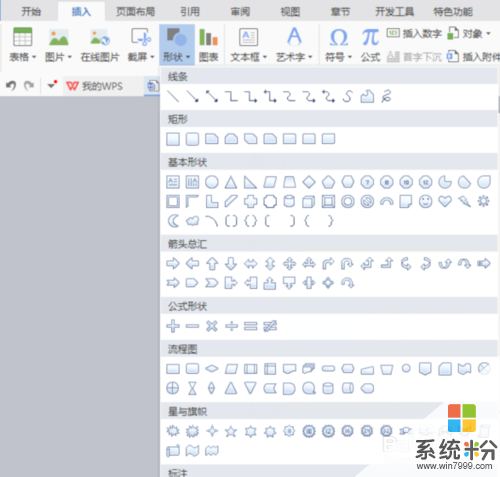Screen dimensions: 500x477
Task: Click the 截屏 screenshot icon
Action: pyautogui.click(x=141, y=37)
